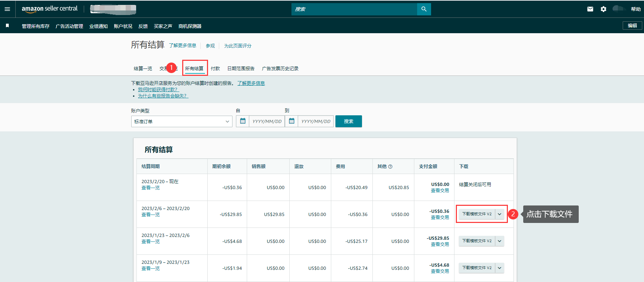Switch to the 付款 tab

(x=215, y=68)
